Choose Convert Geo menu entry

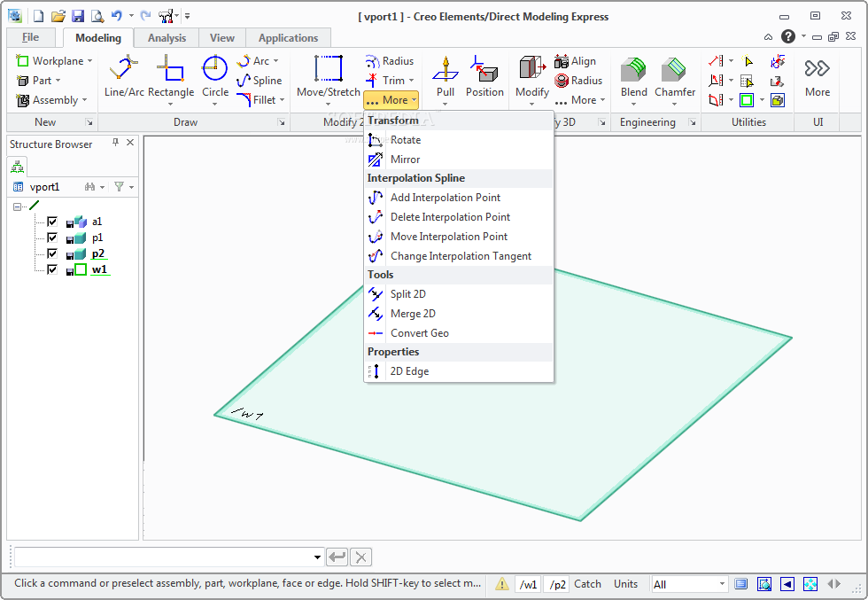pyautogui.click(x=459, y=333)
